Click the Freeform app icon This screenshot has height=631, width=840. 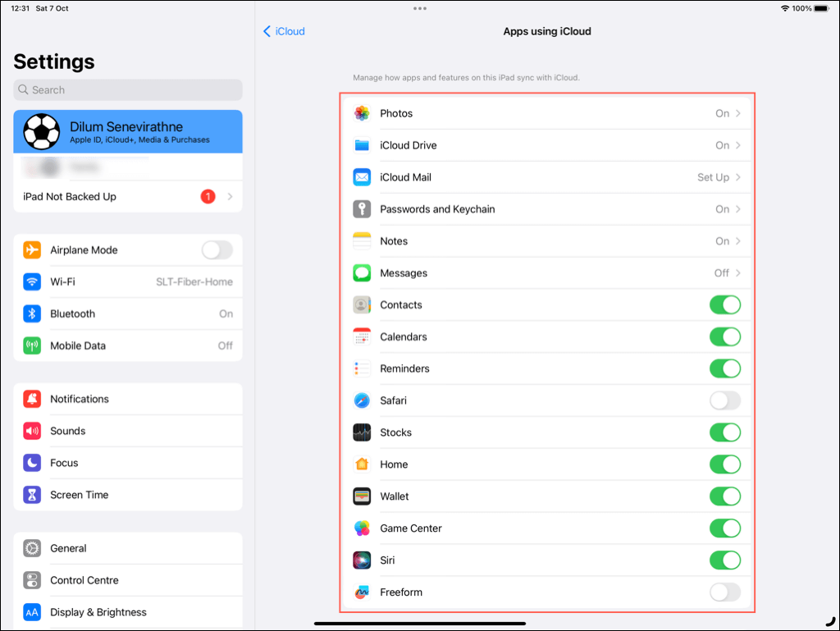362,592
